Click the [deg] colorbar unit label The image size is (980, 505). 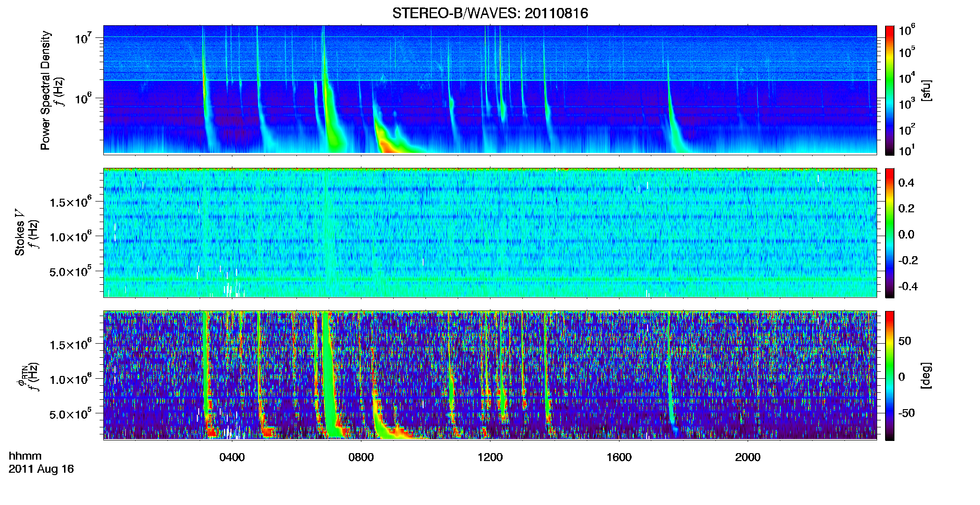(926, 375)
